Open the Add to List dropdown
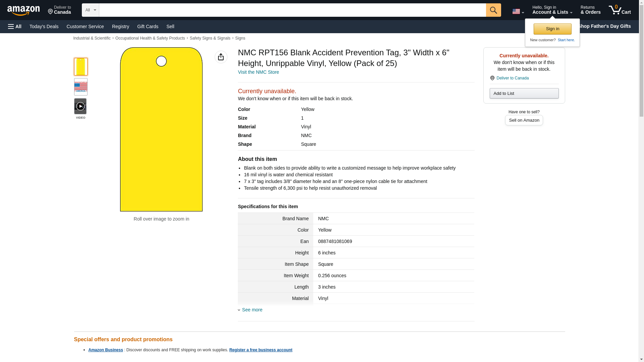644x362 pixels. [524, 93]
